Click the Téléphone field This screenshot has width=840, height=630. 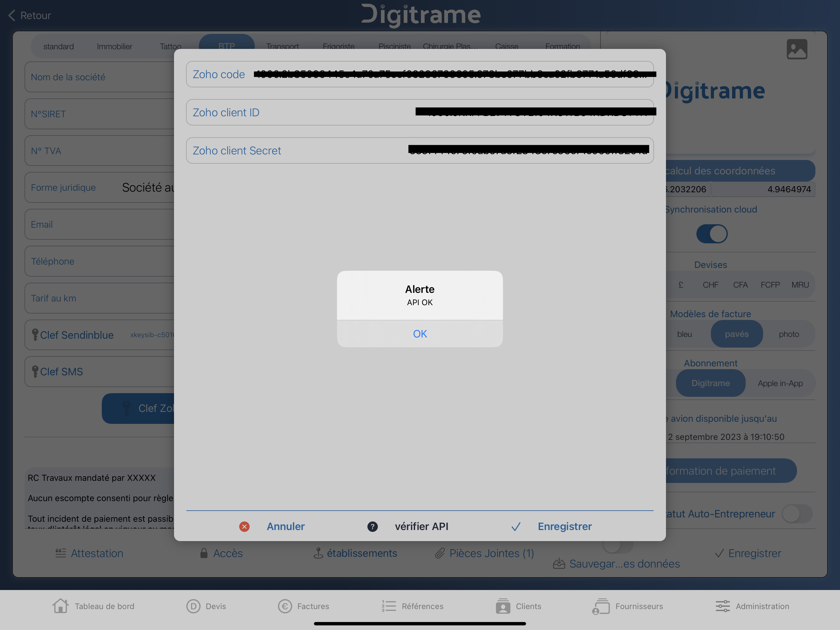[100, 261]
